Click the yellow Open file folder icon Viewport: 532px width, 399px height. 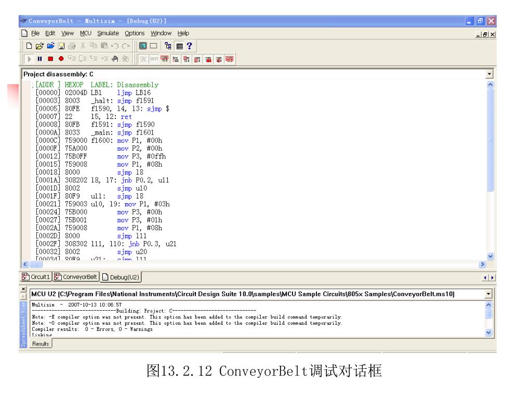[39, 46]
